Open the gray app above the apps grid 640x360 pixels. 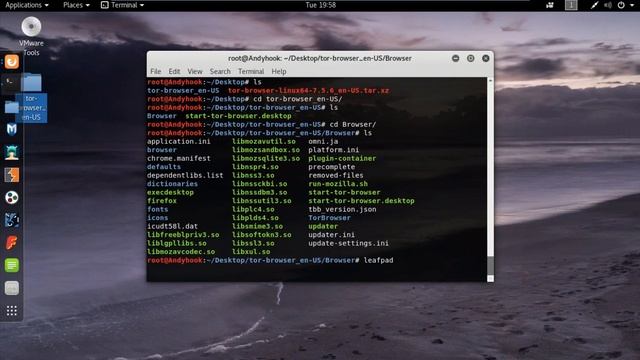pyautogui.click(x=12, y=288)
